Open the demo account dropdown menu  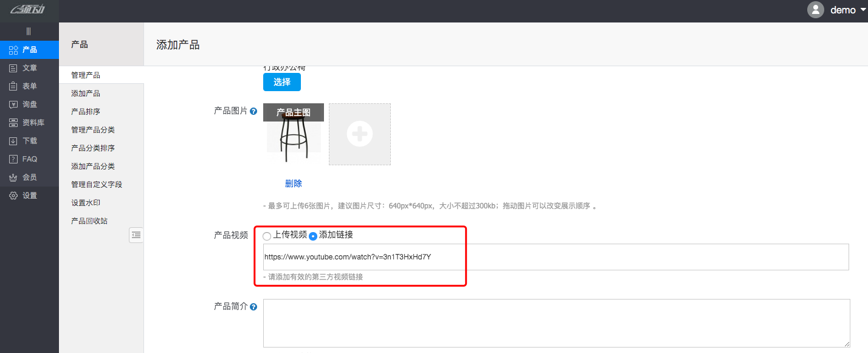(844, 10)
